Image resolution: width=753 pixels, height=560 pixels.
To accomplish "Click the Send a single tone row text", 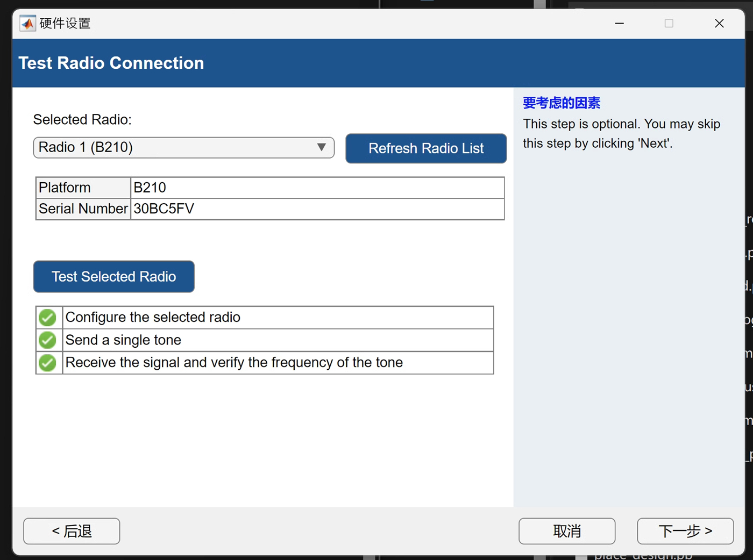I will pyautogui.click(x=124, y=340).
